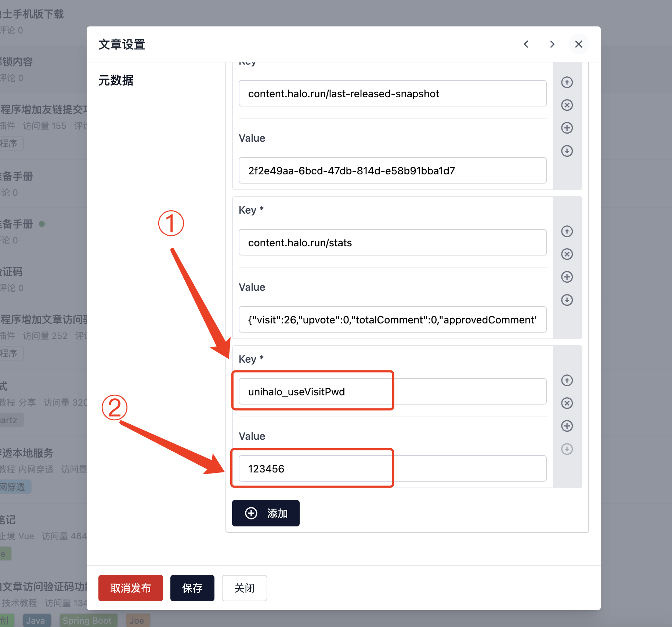Click the 关闭 button in footer
Viewport: 672px width, 627px height.
244,588
